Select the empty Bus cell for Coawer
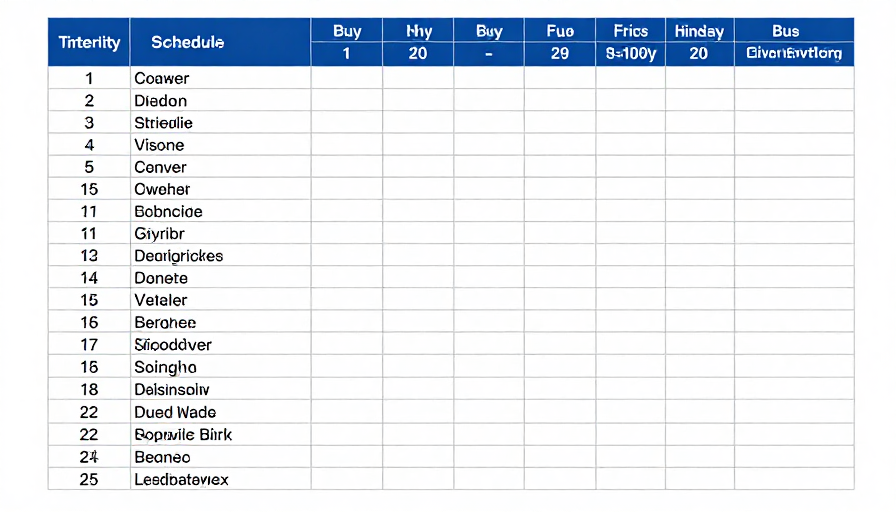This screenshot has height=512, width=896. pyautogui.click(x=794, y=78)
